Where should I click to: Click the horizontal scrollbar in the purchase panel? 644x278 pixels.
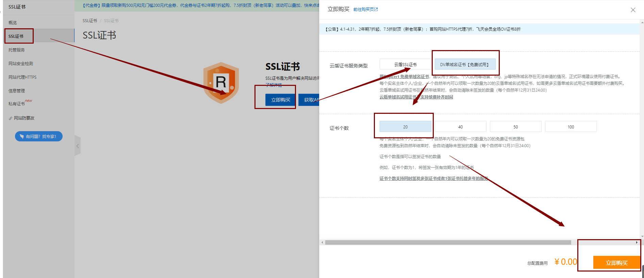448,243
